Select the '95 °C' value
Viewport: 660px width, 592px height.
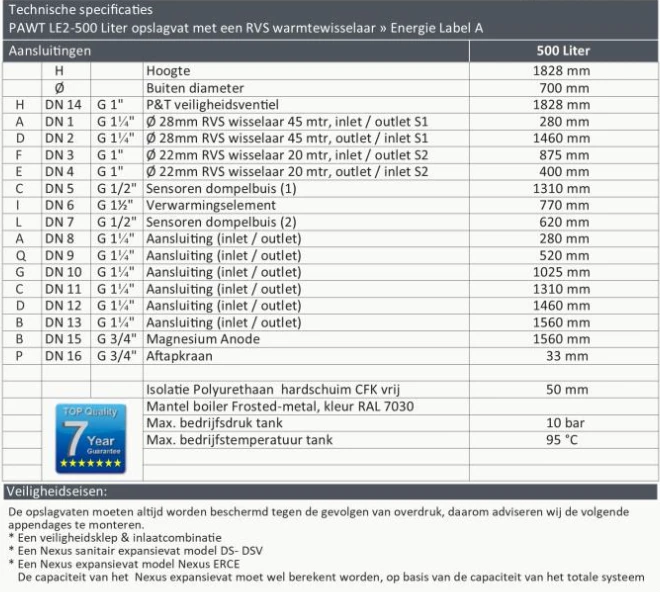click(562, 440)
